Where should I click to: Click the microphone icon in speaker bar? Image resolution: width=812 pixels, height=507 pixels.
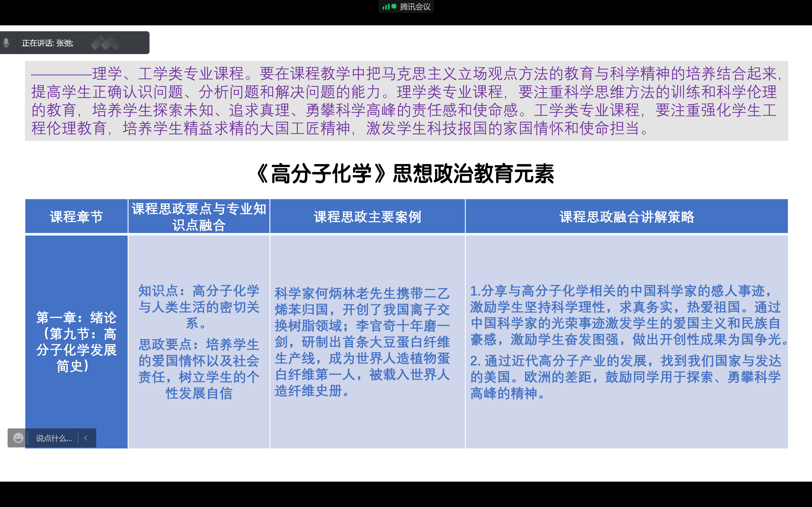click(6, 43)
